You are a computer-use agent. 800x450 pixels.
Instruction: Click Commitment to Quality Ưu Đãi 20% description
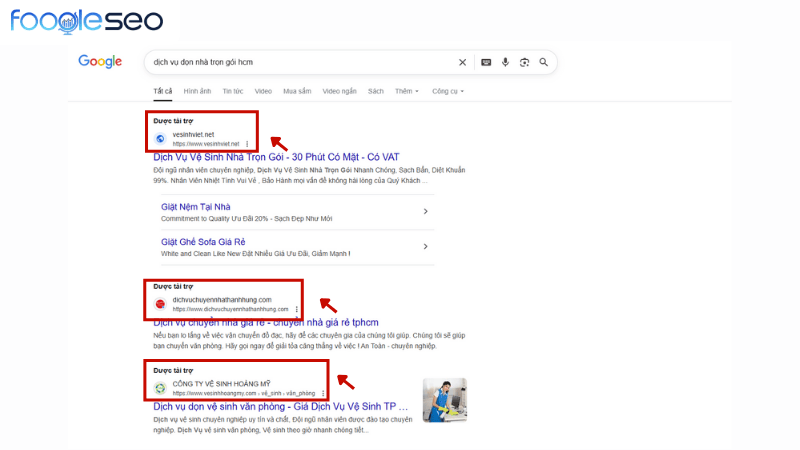(246, 219)
